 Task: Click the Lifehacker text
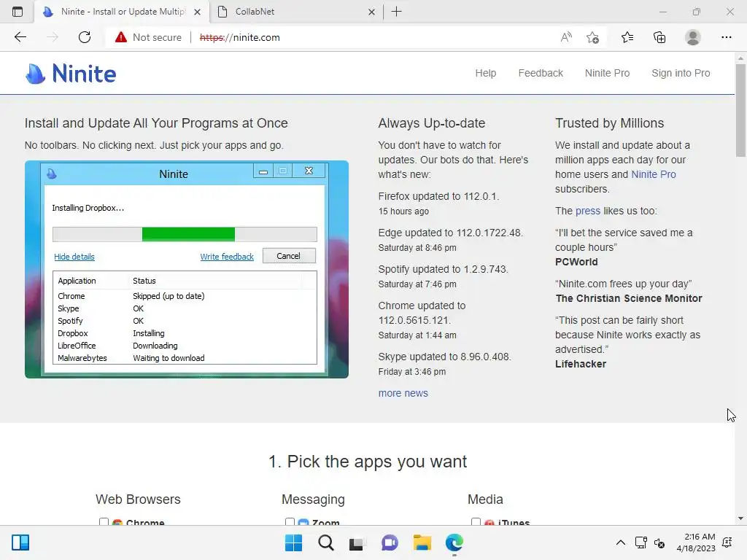[580, 364]
